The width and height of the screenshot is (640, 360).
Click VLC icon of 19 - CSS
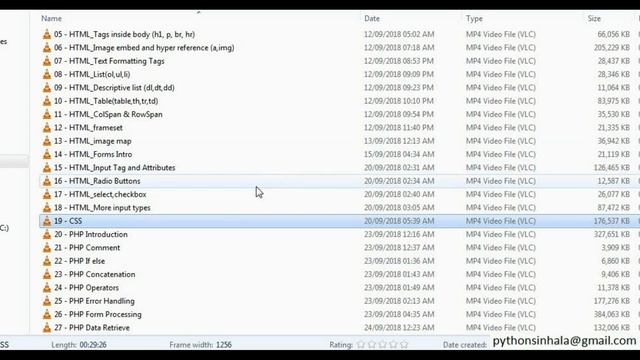(47, 221)
